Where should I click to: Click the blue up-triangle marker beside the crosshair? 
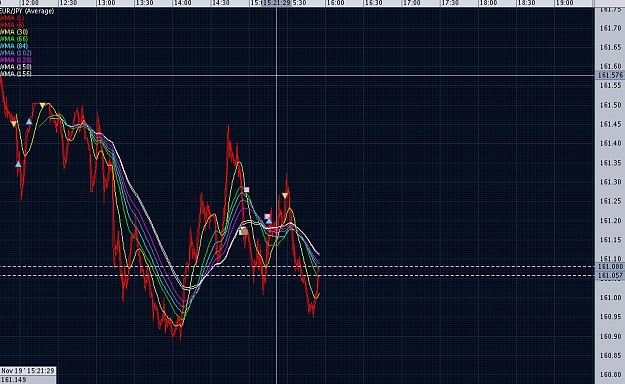click(x=269, y=221)
